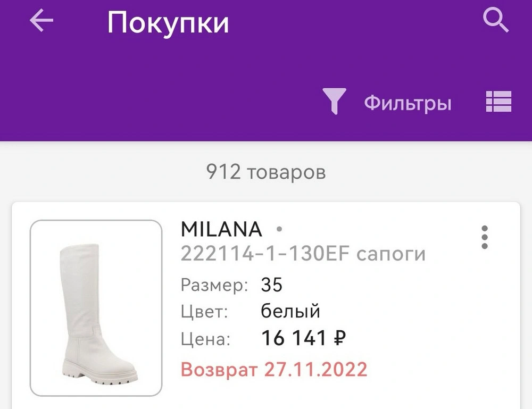The image size is (532, 409).
Task: Tap the Покупки page title
Action: (168, 23)
